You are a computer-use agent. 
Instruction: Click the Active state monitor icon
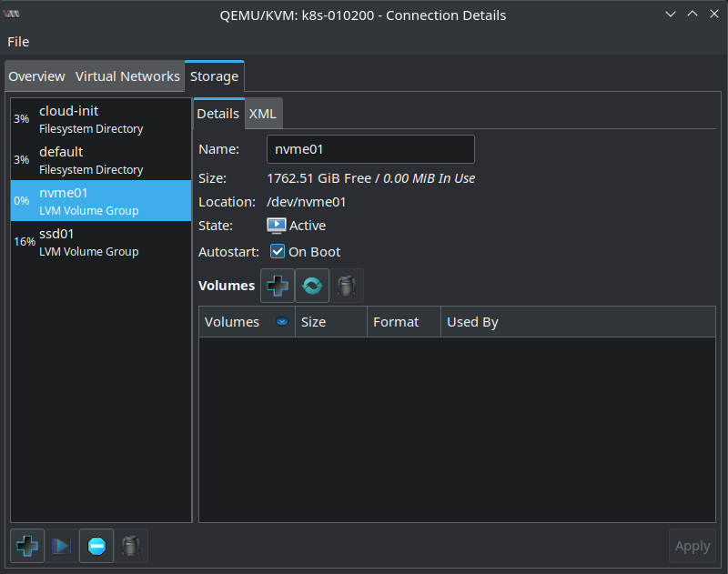point(277,226)
